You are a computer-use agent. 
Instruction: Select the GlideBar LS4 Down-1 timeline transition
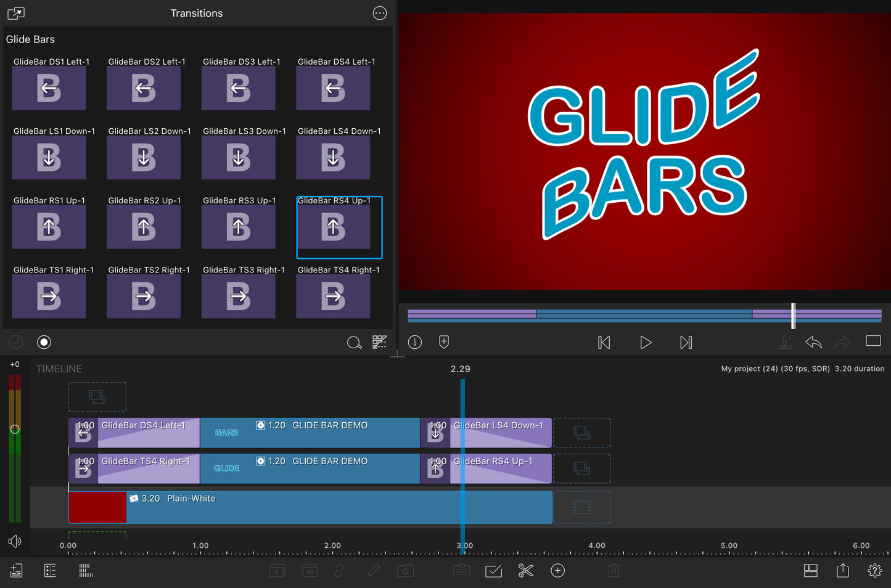point(486,433)
